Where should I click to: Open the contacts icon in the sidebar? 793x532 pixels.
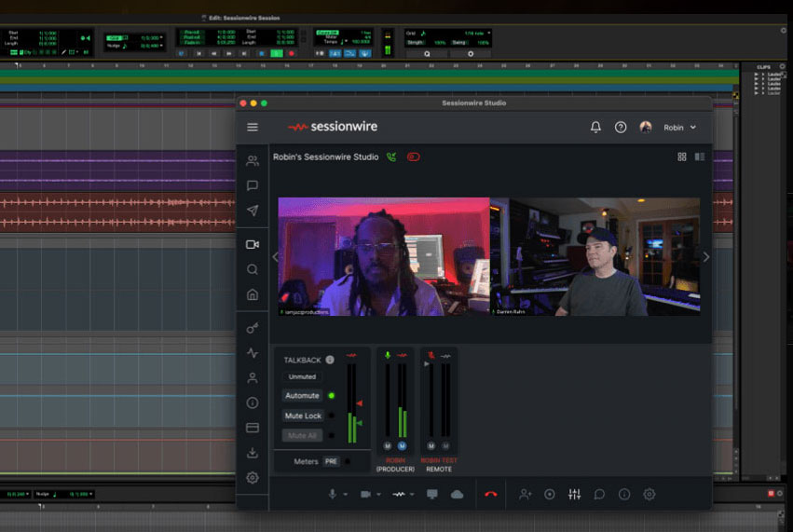tap(253, 160)
